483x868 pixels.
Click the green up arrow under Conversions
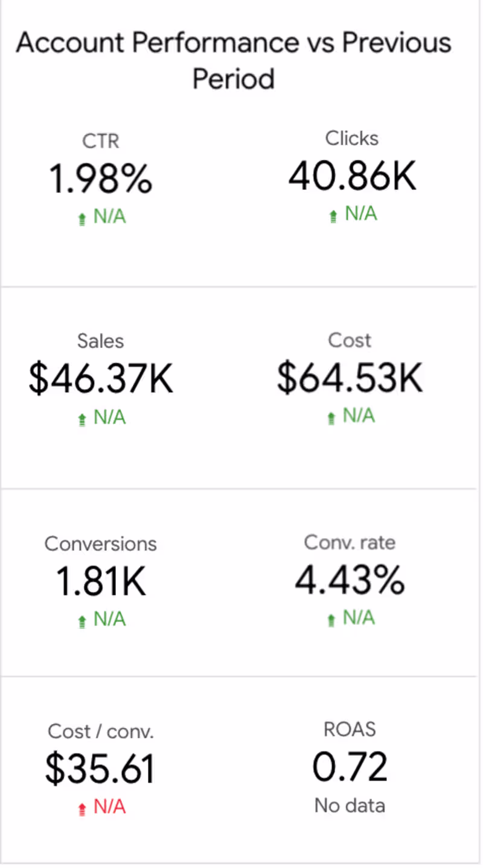83,622
